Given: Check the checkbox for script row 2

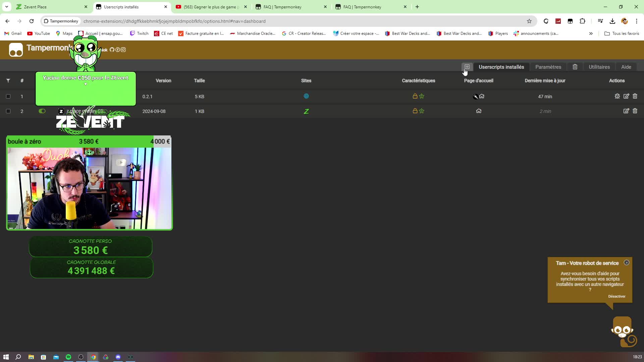Looking at the screenshot, I should (8, 111).
